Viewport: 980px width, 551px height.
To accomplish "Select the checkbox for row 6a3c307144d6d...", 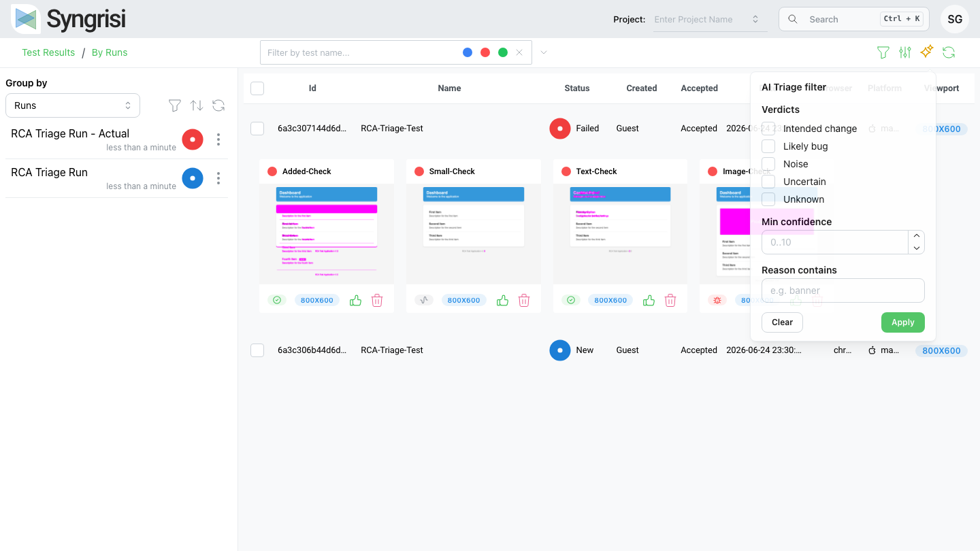I will tap(257, 129).
